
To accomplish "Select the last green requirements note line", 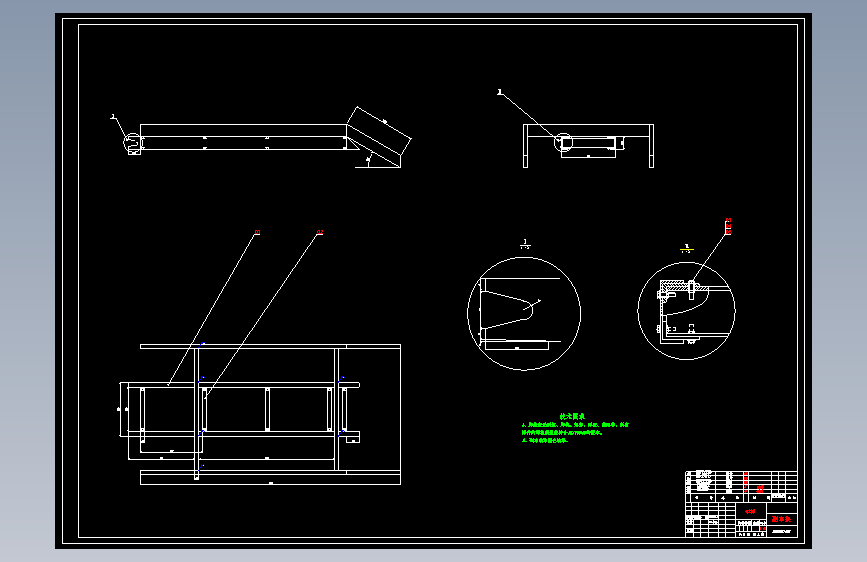I will tap(545, 441).
